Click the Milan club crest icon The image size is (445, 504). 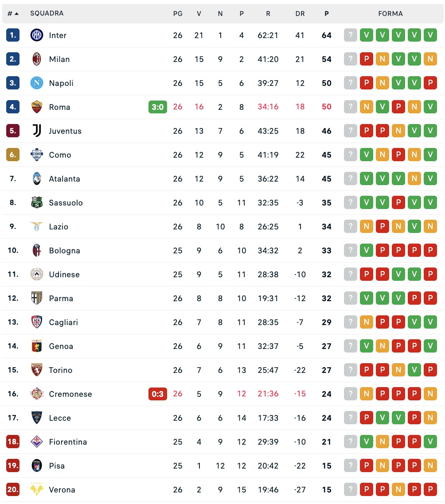click(37, 59)
